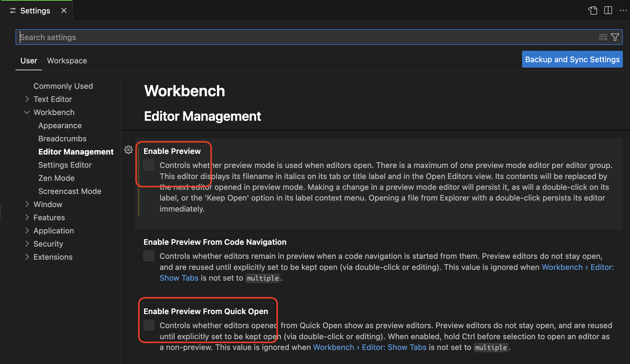
Task: Click Enable Preview From Code Navigation title
Action: coord(215,242)
